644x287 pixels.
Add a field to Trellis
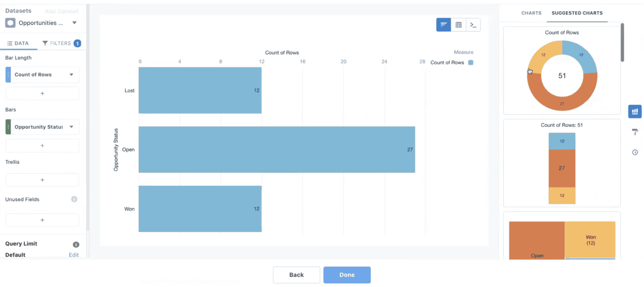point(42,180)
